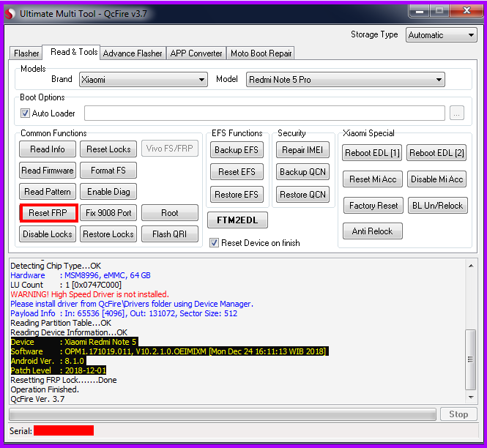487x448 pixels.
Task: Open the Storage Type dropdown
Action: point(442,35)
